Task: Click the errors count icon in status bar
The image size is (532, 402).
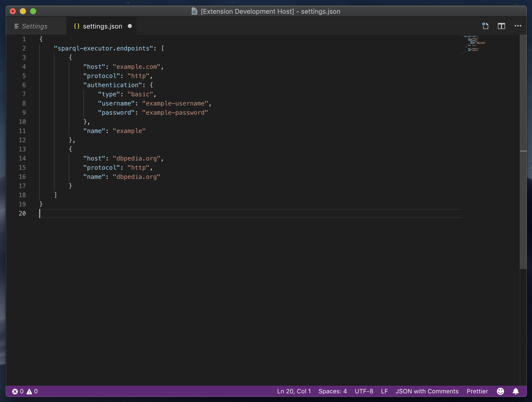Action: [x=15, y=391]
